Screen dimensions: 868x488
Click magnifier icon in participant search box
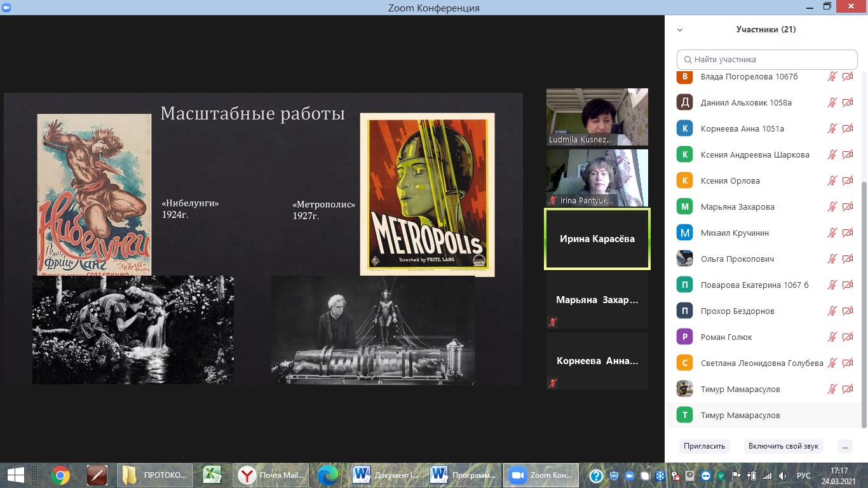coord(688,60)
